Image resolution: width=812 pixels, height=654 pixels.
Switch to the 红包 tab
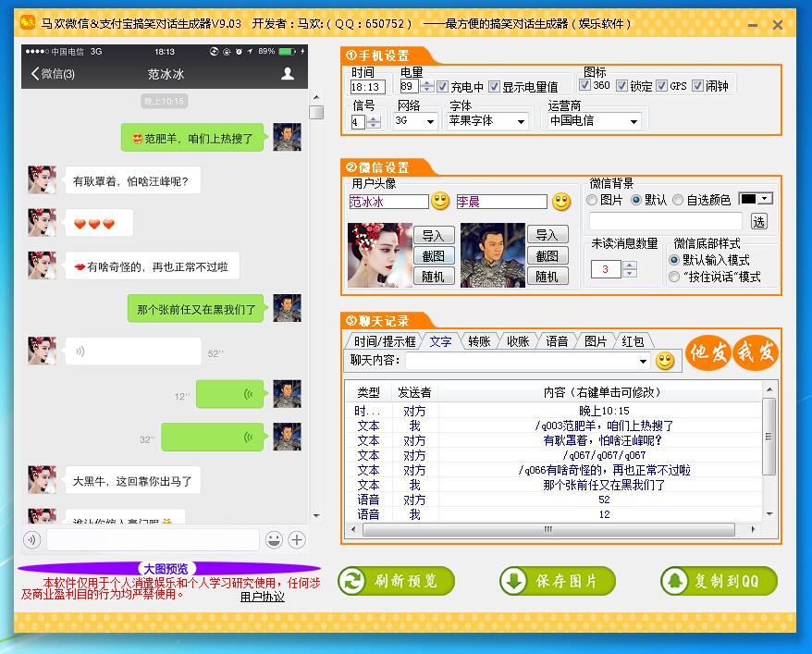click(x=633, y=341)
